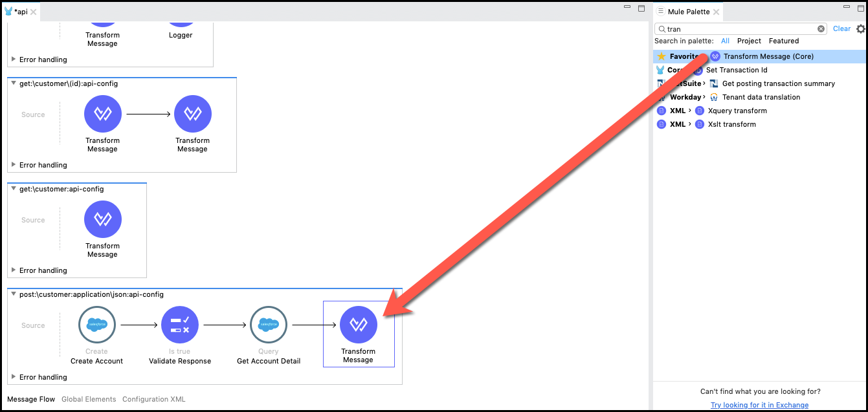
Task: Select the Create Account Salesforce component
Action: [96, 325]
